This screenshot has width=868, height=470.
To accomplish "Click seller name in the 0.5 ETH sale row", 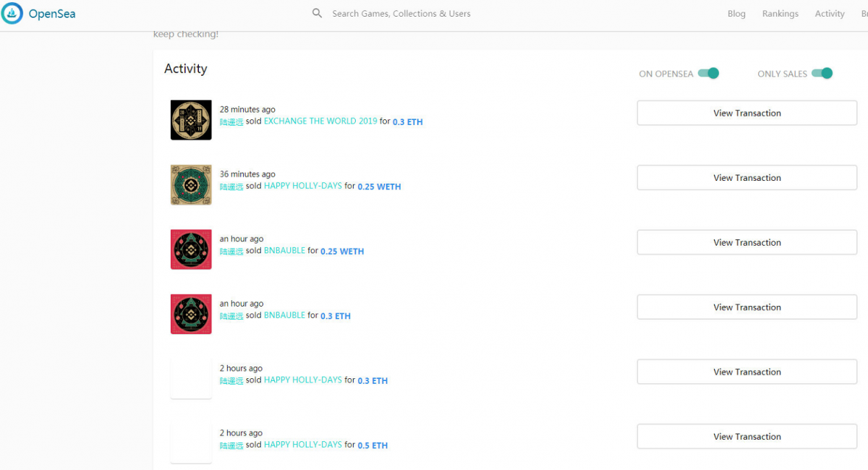I will (231, 445).
